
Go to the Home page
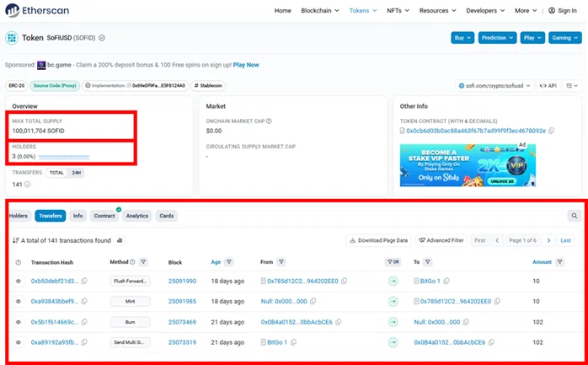point(282,10)
